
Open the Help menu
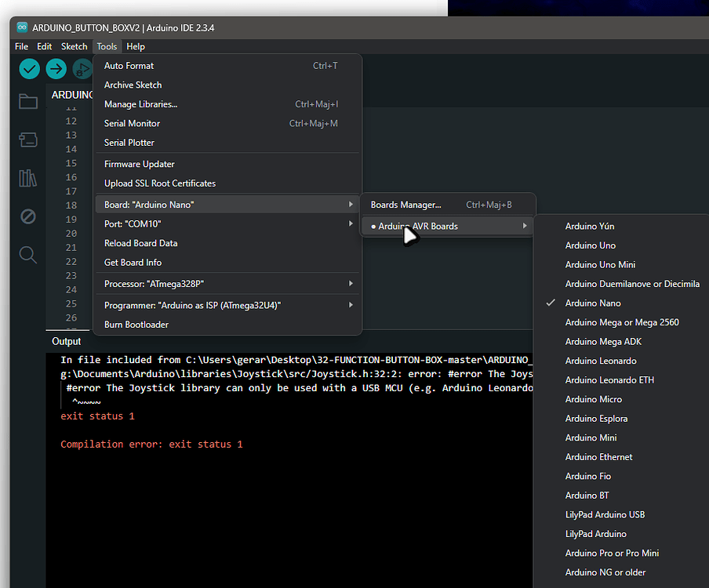135,46
